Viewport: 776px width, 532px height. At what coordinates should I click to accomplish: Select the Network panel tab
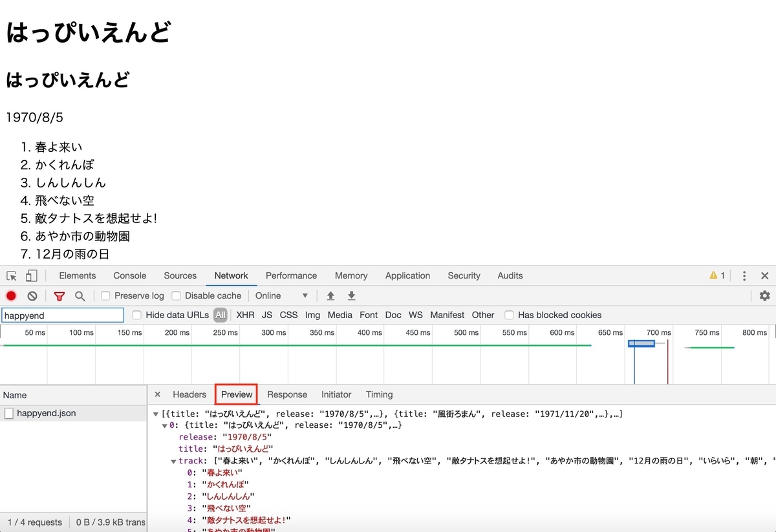click(x=232, y=275)
